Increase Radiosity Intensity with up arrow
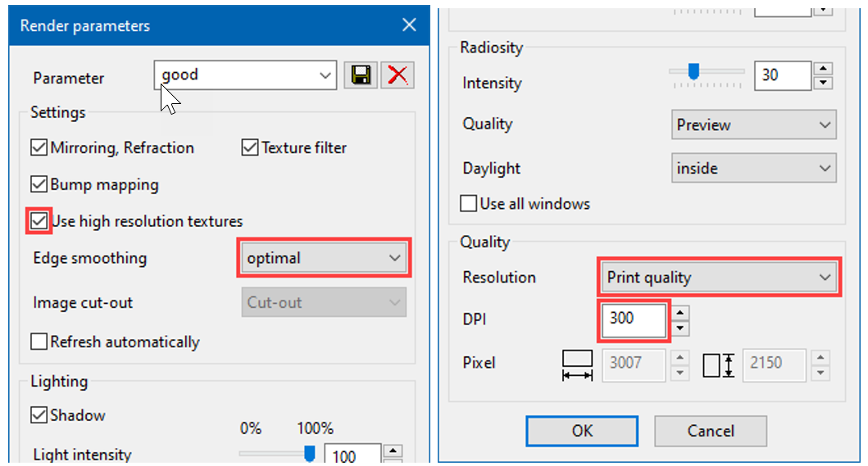The image size is (868, 466). pos(825,68)
